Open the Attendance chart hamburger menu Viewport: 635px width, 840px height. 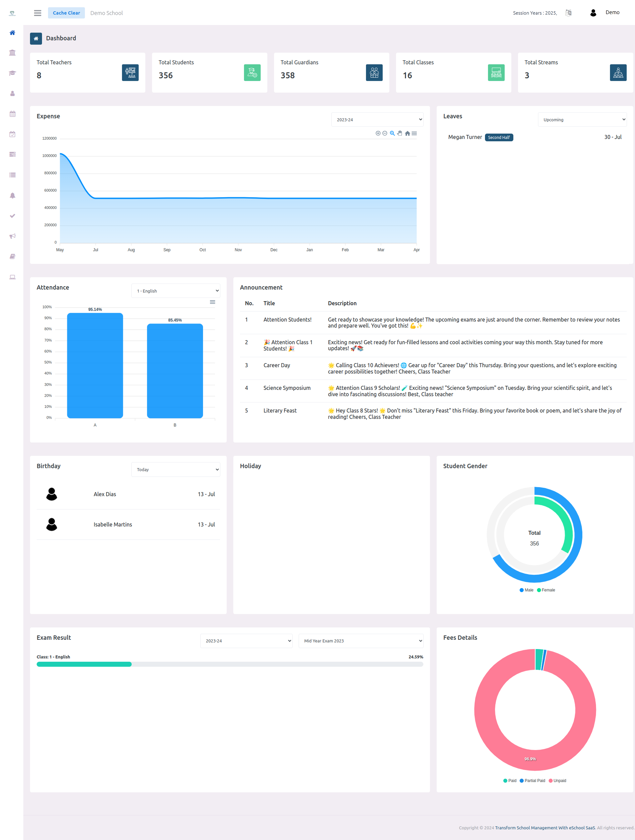[212, 302]
